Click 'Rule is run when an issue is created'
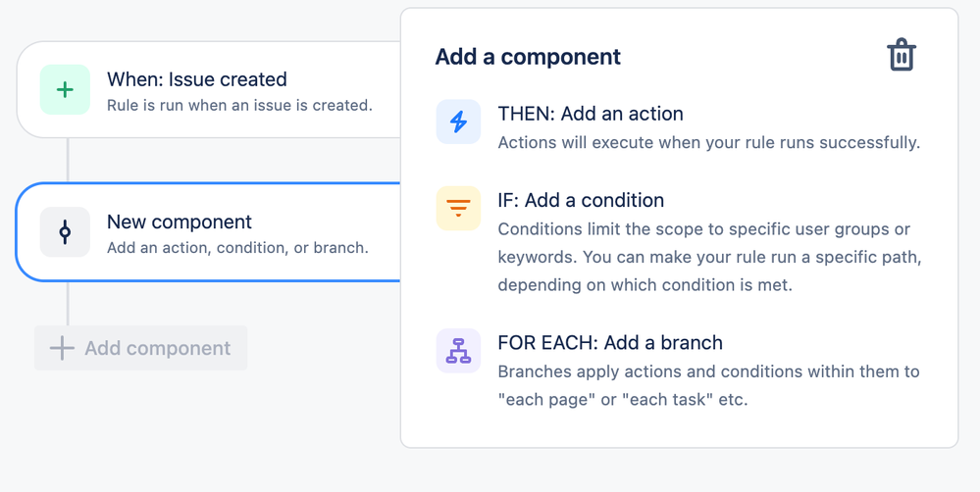Screen dimensions: 980x492 (239, 106)
